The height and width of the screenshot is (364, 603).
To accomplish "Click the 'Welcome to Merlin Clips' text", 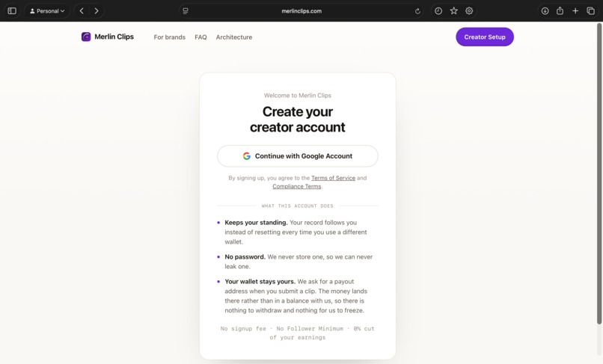I will (x=298, y=96).
